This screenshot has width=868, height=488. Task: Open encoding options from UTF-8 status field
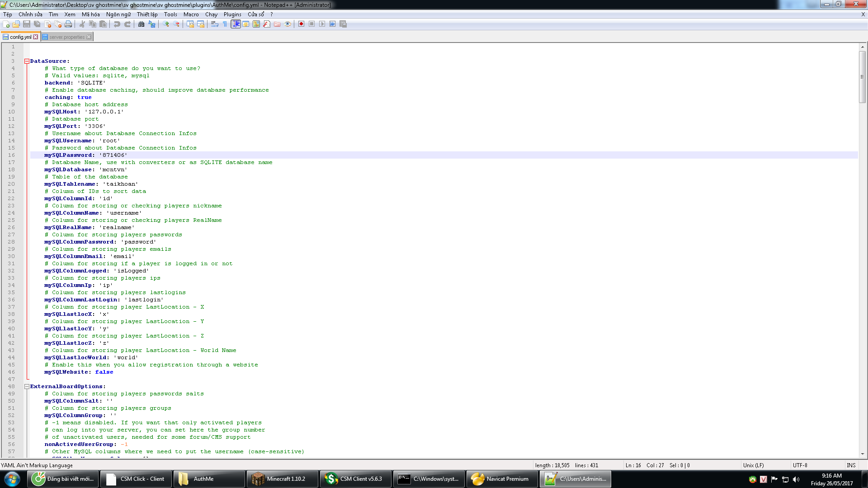coord(800,465)
